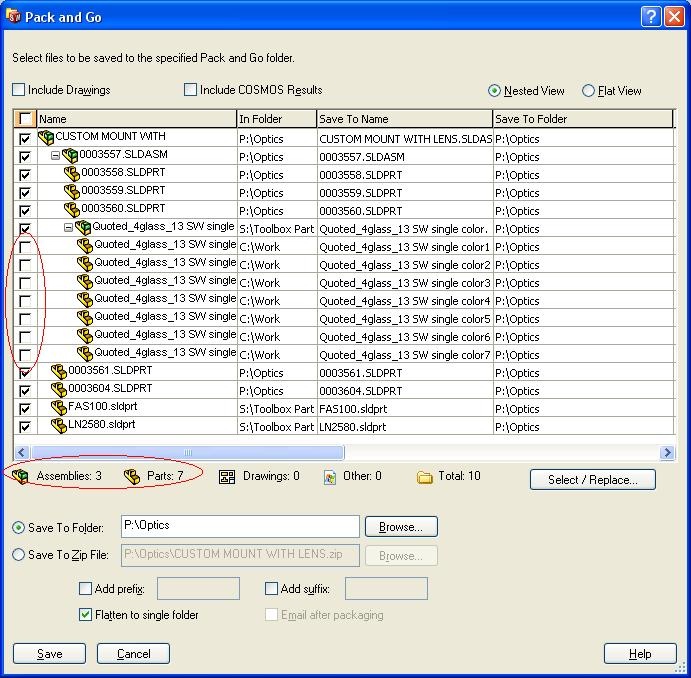Click the FAS100.sldprt part icon
Image resolution: width=691 pixels, height=678 pixels.
(x=59, y=408)
